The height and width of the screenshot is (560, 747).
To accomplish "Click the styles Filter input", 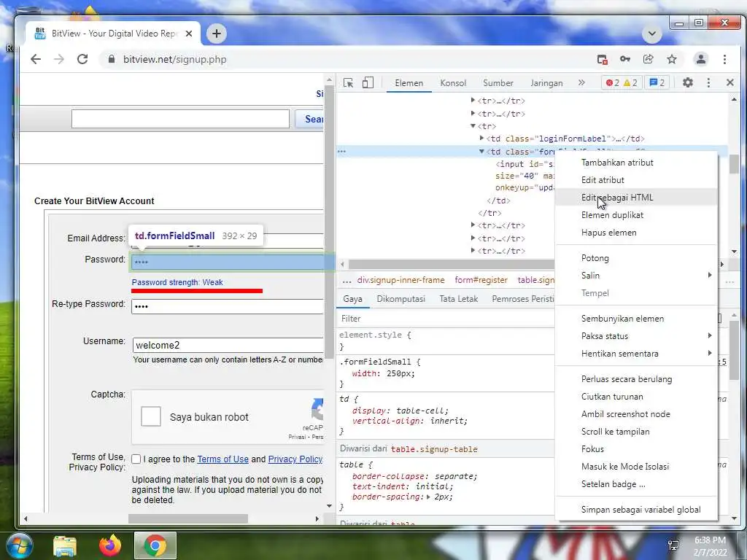I will coord(446,319).
